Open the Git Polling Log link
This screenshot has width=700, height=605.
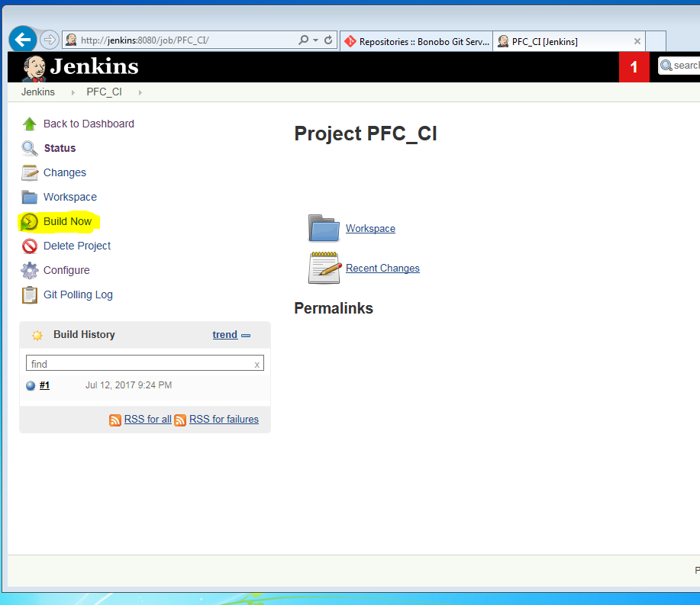[x=78, y=295]
